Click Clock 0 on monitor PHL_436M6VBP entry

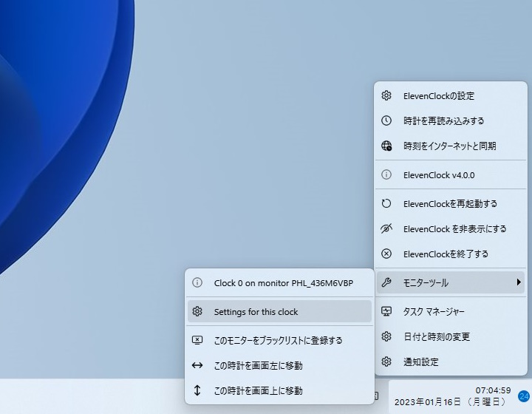click(279, 283)
